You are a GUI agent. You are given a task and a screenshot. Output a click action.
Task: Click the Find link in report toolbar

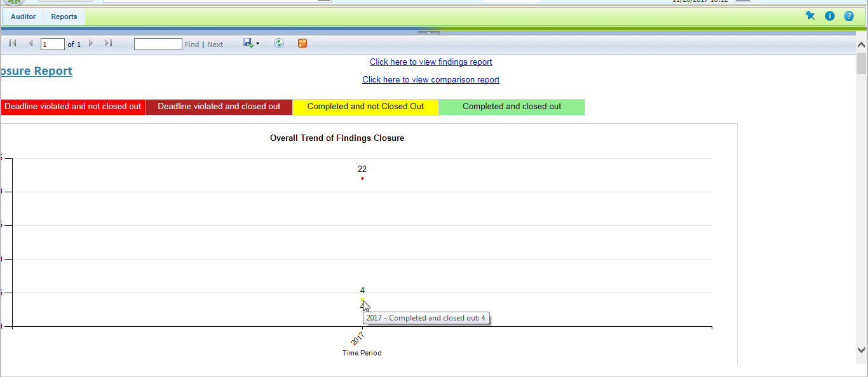coord(192,44)
